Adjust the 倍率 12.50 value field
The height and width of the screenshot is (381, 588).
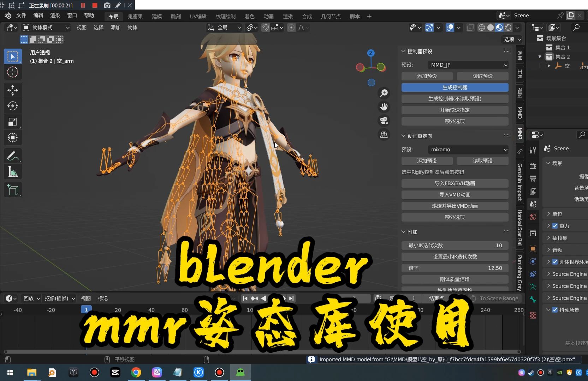coord(455,268)
